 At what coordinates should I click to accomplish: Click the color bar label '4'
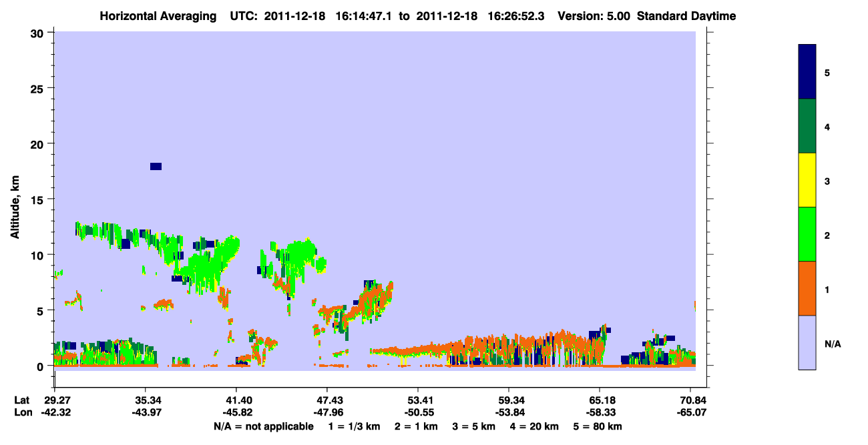[x=827, y=126]
